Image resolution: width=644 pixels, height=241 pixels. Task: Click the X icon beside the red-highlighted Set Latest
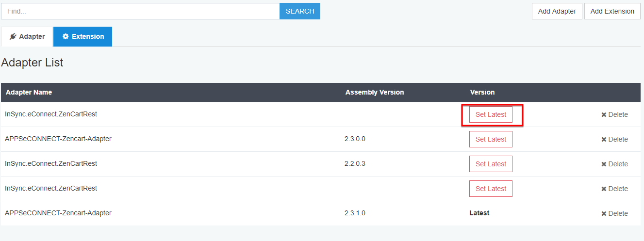click(604, 115)
